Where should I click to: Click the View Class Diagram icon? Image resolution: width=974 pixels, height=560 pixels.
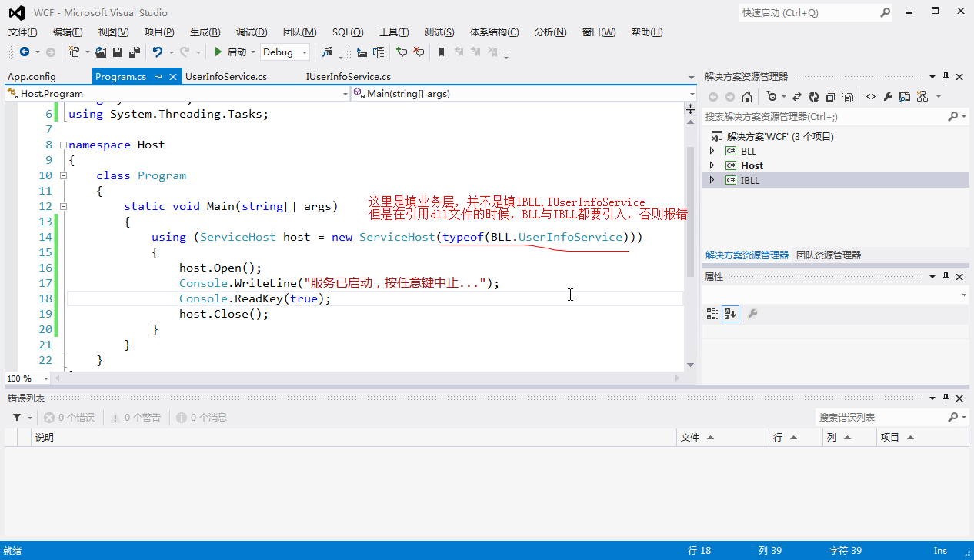922,96
